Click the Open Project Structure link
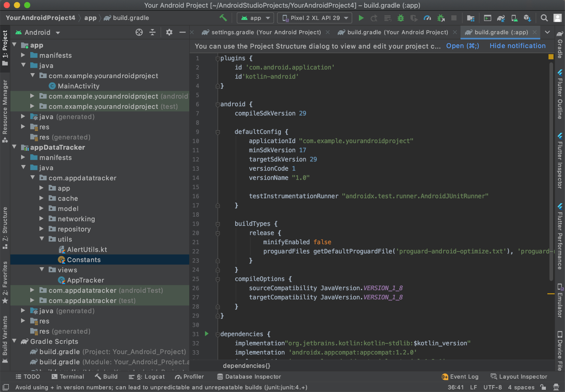 click(x=463, y=46)
